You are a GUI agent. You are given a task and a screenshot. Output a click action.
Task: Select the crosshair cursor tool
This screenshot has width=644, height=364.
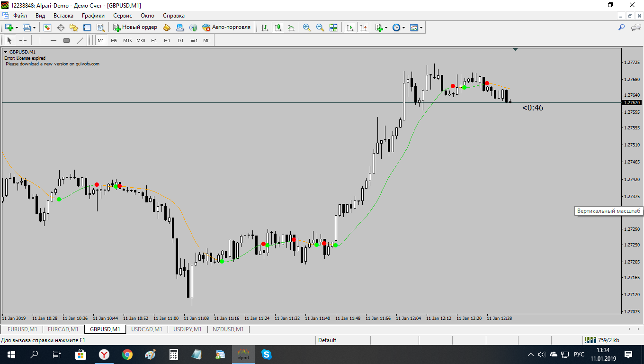(x=23, y=40)
